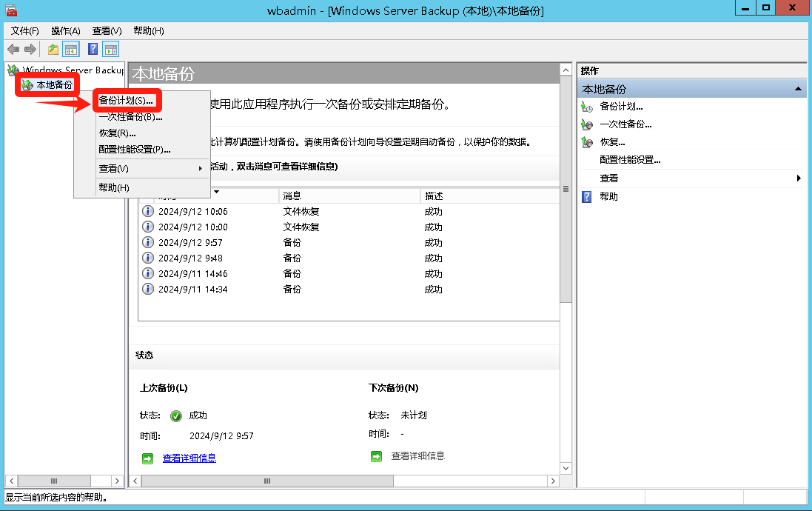Click info icon of 2024/9/12 10:06 event
Image resolution: width=812 pixels, height=511 pixels.
147,212
